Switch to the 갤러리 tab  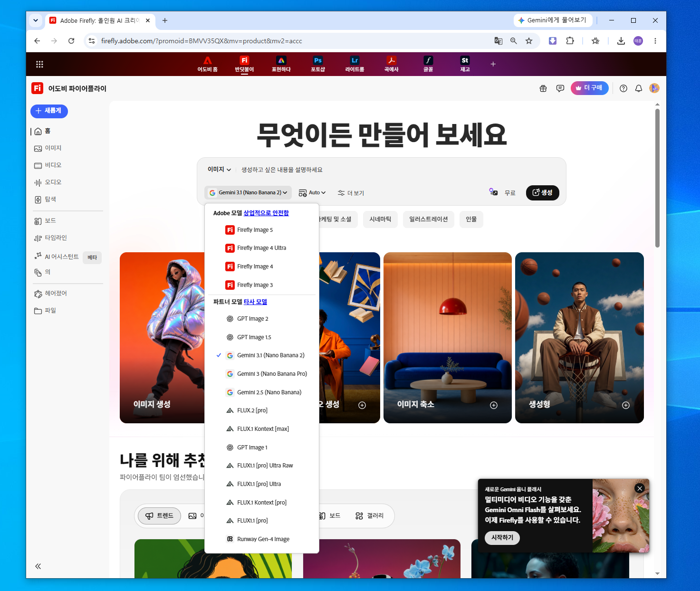tap(369, 516)
